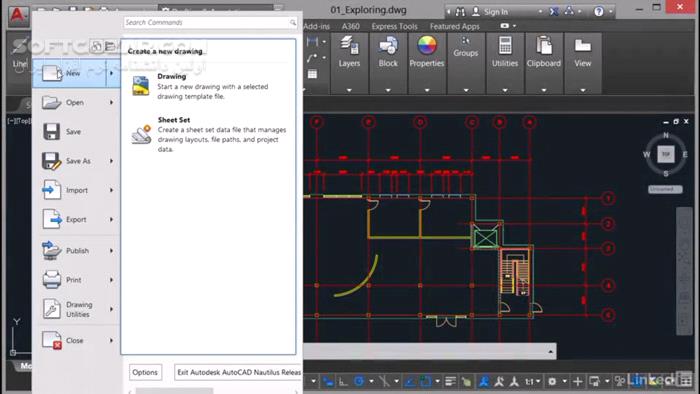Image resolution: width=700 pixels, height=394 pixels.
Task: Click the search magnifier in Search Commands
Action: (292, 22)
